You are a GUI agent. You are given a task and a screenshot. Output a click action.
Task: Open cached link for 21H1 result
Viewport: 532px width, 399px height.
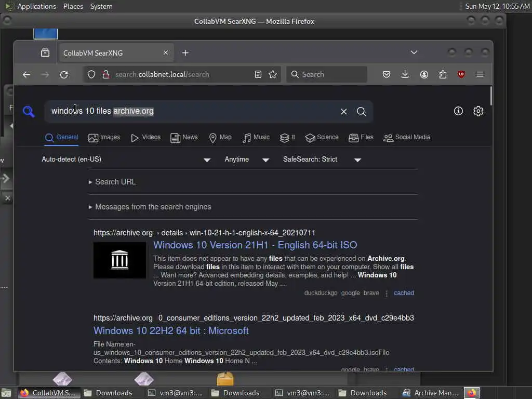point(404,293)
